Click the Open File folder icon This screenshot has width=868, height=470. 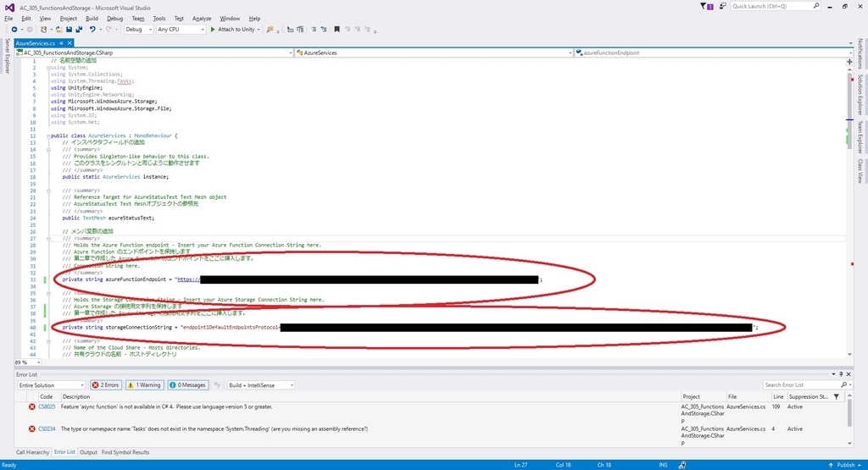(x=59, y=30)
